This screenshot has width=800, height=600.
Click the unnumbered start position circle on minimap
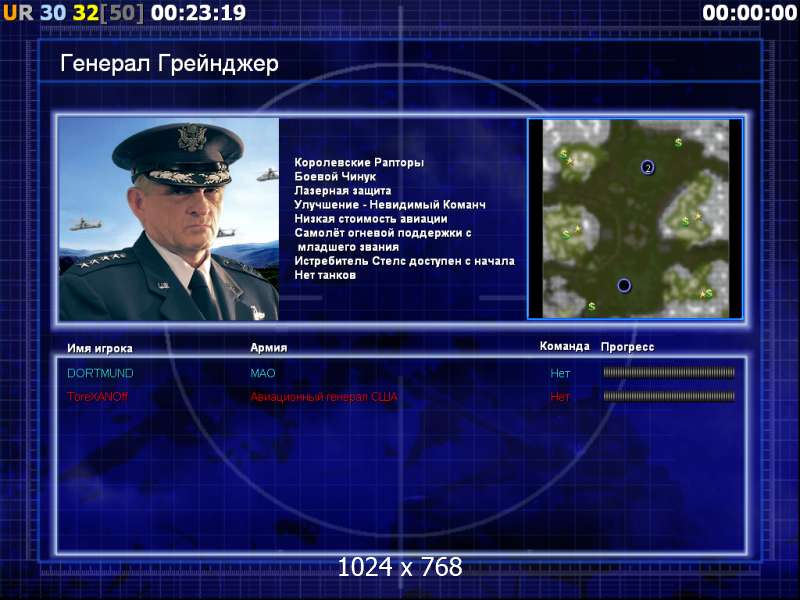click(x=624, y=285)
